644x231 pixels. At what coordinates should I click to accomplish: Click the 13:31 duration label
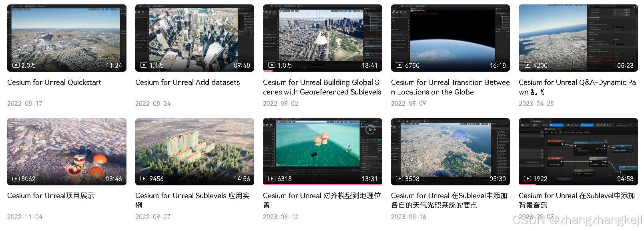370,179
